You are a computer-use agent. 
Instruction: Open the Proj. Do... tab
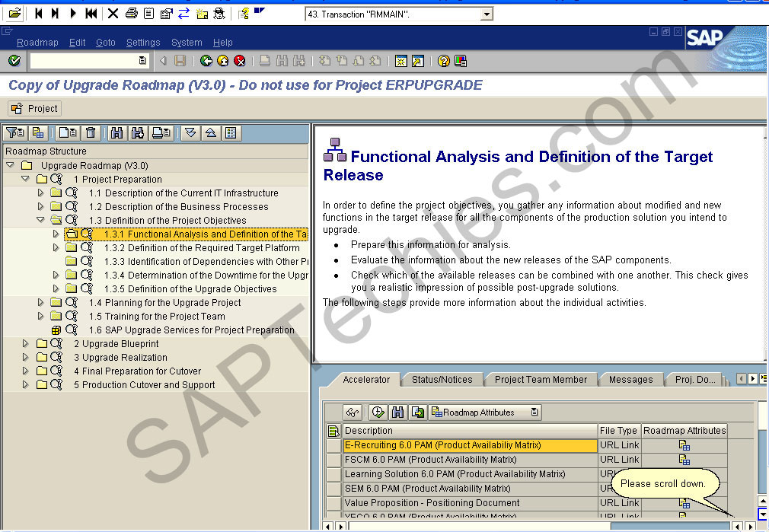(695, 380)
